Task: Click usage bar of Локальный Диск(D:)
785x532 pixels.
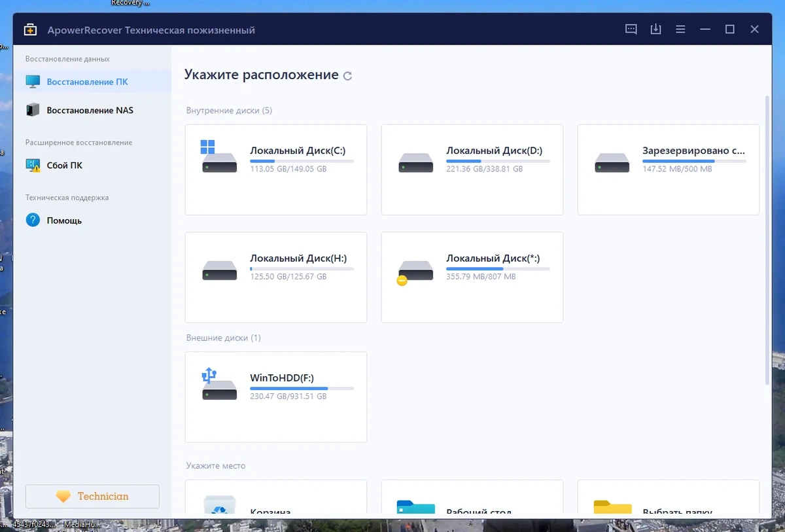Action: coord(498,161)
